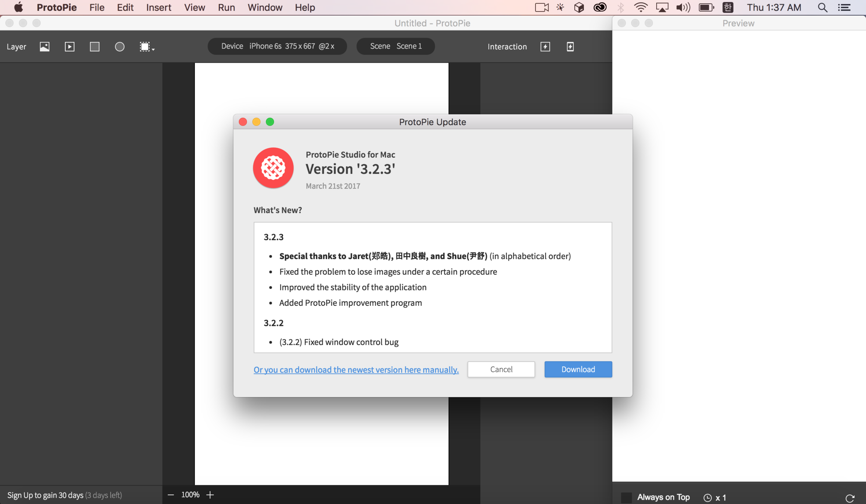
Task: Click the preview reload icon
Action: click(850, 498)
